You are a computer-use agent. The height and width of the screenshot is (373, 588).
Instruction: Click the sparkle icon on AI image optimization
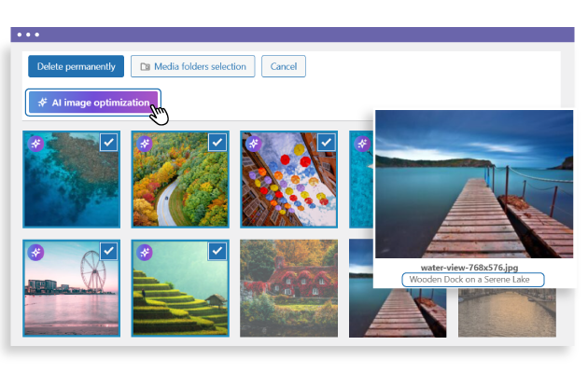pos(42,103)
